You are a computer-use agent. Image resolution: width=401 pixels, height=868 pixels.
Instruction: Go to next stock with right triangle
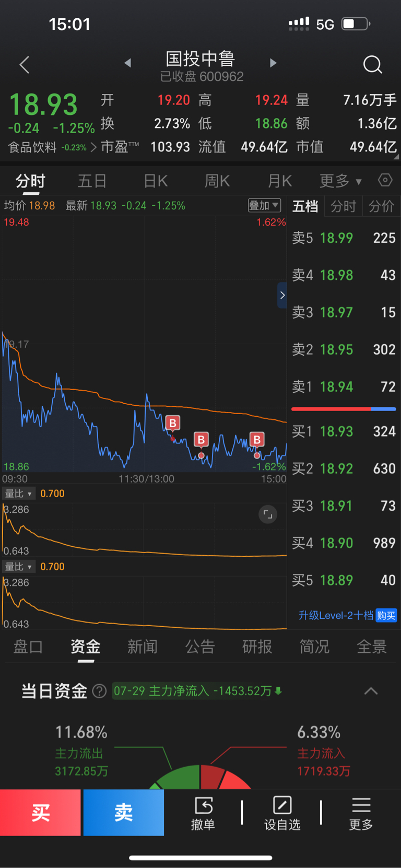click(x=273, y=63)
